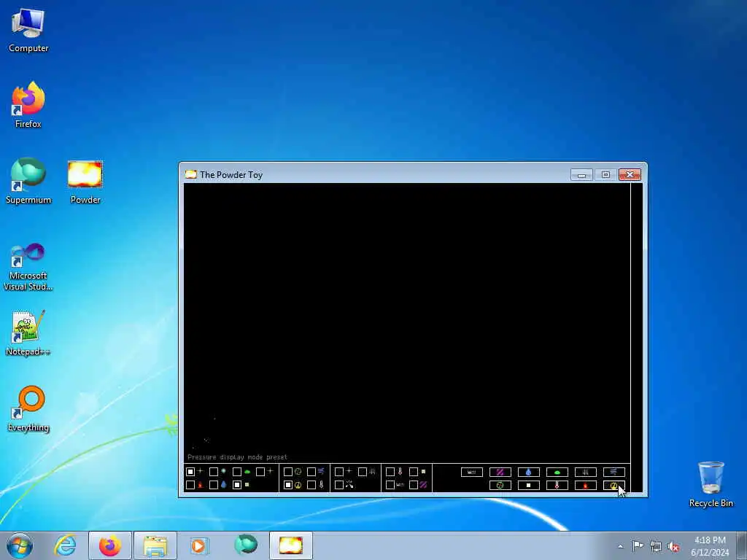Enable the checkbox beside the green blob icon
The width and height of the screenshot is (747, 560).
tap(237, 472)
